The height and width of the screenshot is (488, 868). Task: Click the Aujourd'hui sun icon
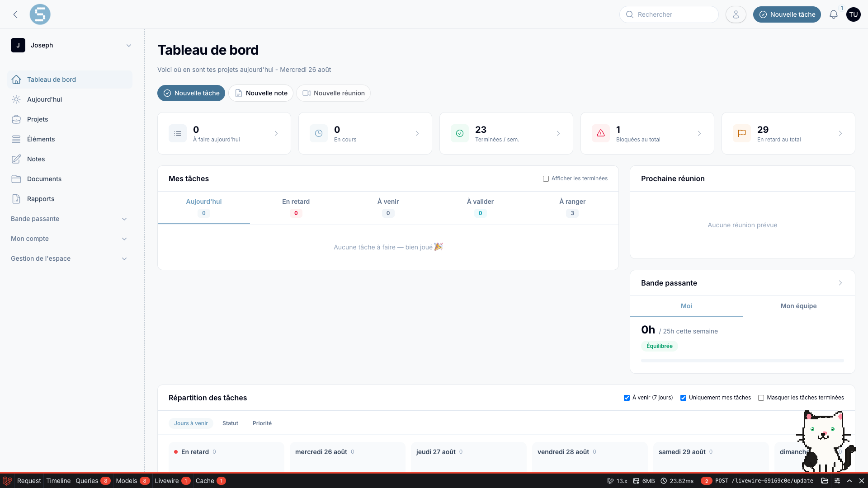pos(16,99)
